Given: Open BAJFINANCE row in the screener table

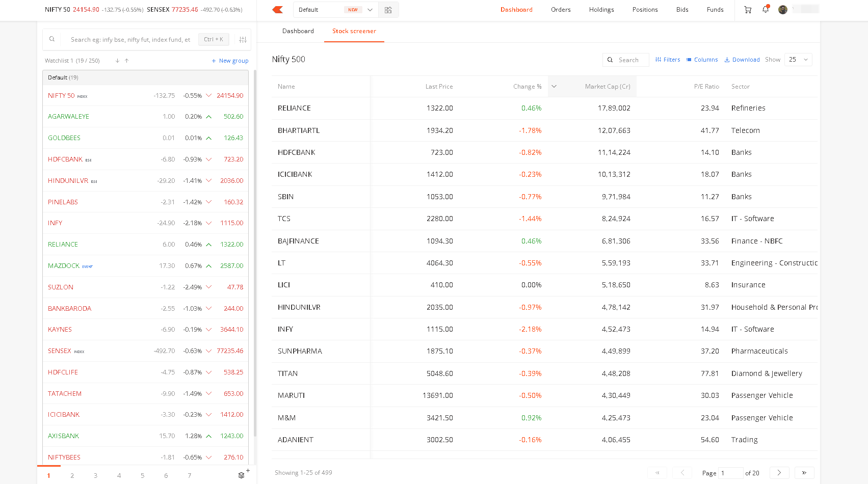Looking at the screenshot, I should pos(544,241).
